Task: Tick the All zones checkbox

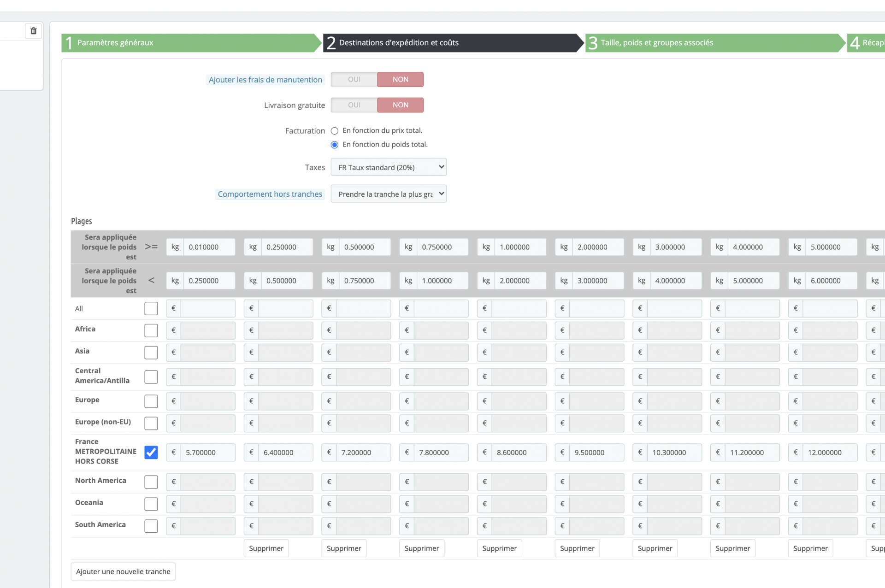Action: pyautogui.click(x=151, y=308)
